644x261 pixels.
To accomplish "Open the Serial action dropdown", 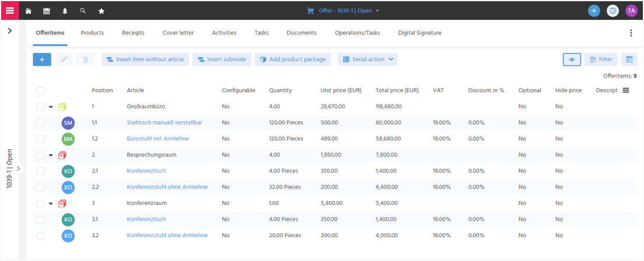I will [368, 59].
